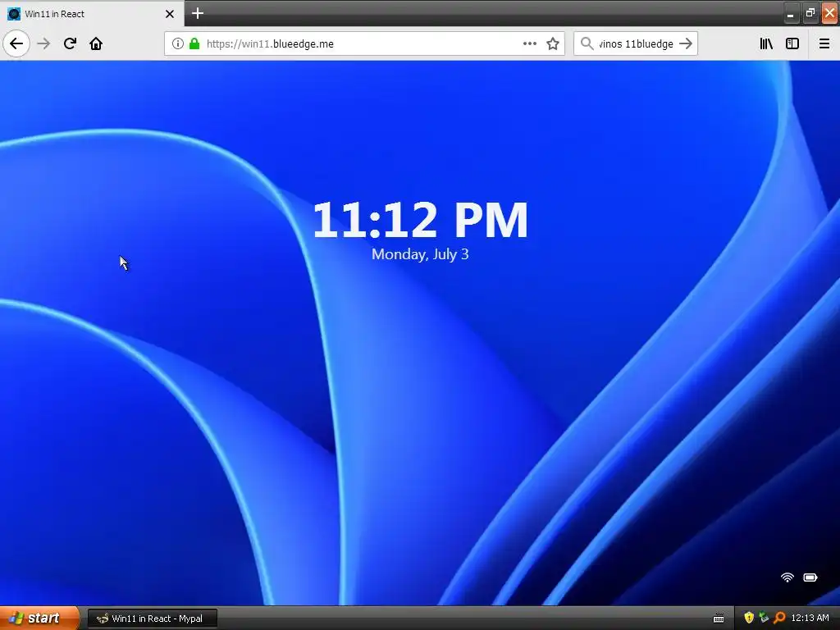Click the security shield tray icon
840x630 pixels.
pyautogui.click(x=749, y=618)
